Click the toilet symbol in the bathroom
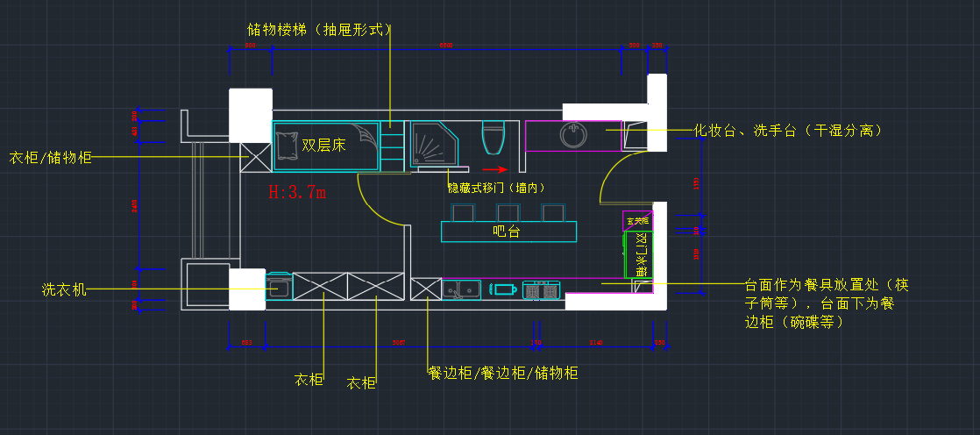 pyautogui.click(x=494, y=138)
